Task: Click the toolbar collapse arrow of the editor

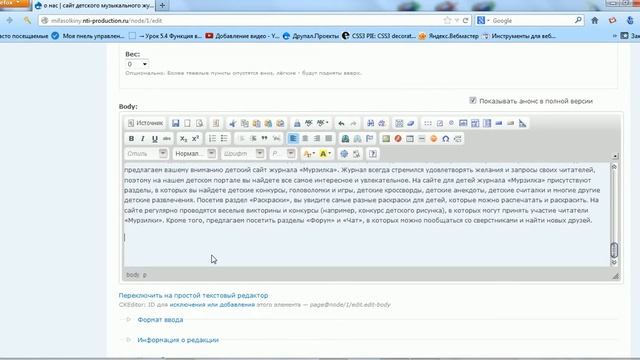Action: pos(616,156)
